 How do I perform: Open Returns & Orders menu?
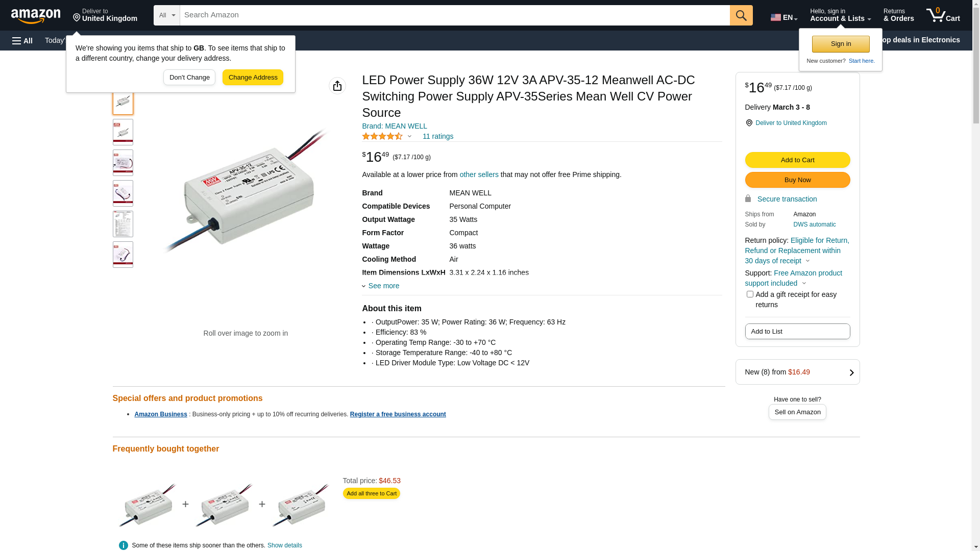pos(898,15)
